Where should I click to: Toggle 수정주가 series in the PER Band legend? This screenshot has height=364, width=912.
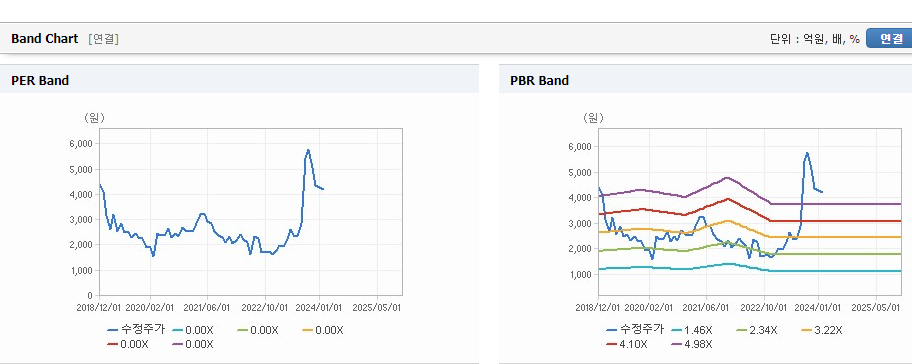pyautogui.click(x=136, y=330)
